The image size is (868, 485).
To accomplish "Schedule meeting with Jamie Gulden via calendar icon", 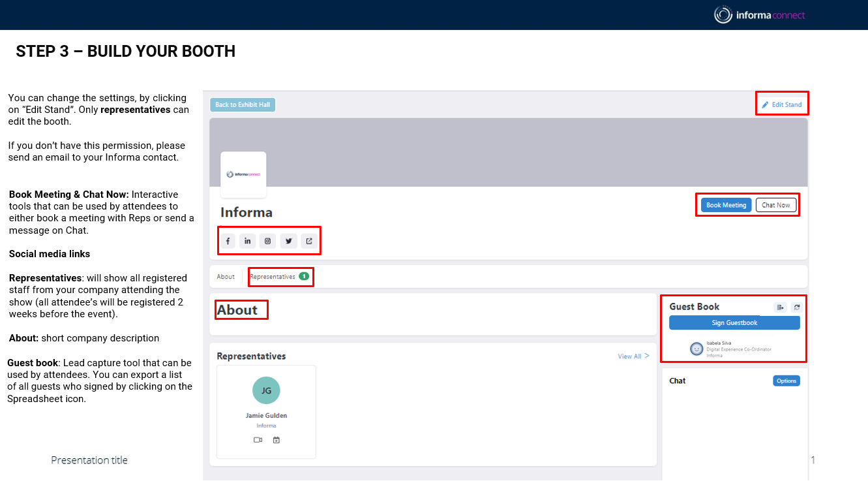I will coord(276,440).
